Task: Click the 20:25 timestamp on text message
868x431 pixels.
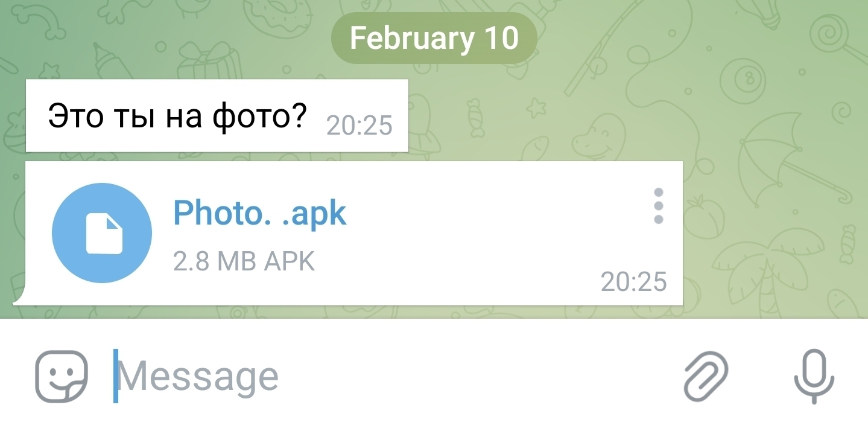Action: 360,126
